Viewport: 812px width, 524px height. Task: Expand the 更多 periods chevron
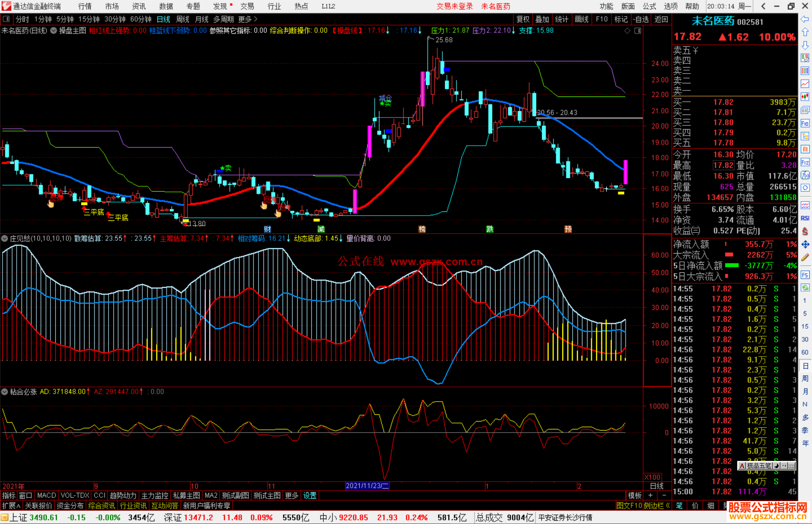coord(256,19)
